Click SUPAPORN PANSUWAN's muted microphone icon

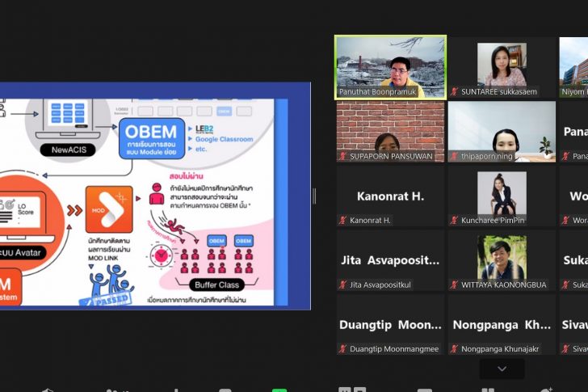click(343, 156)
